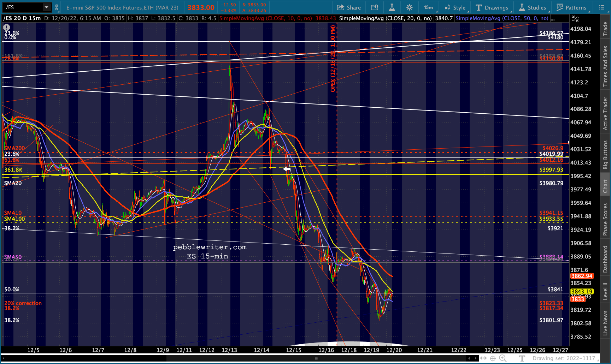Click the alert/order book icon beside Share
This screenshot has height=364, width=611.
coord(375,7)
